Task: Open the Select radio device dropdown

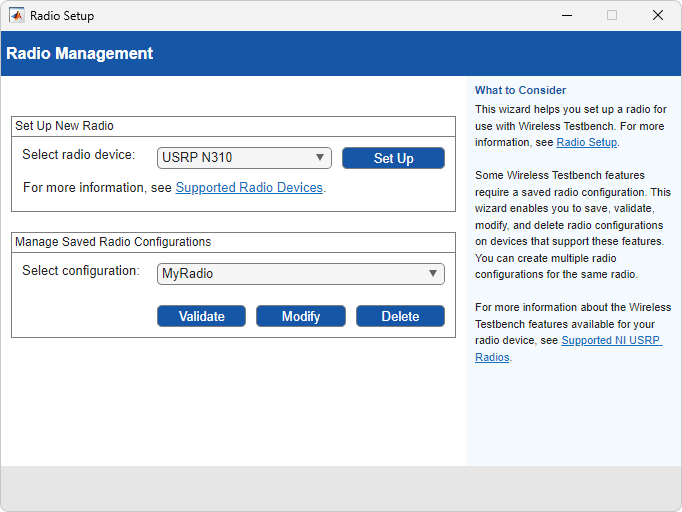Action: [x=245, y=158]
